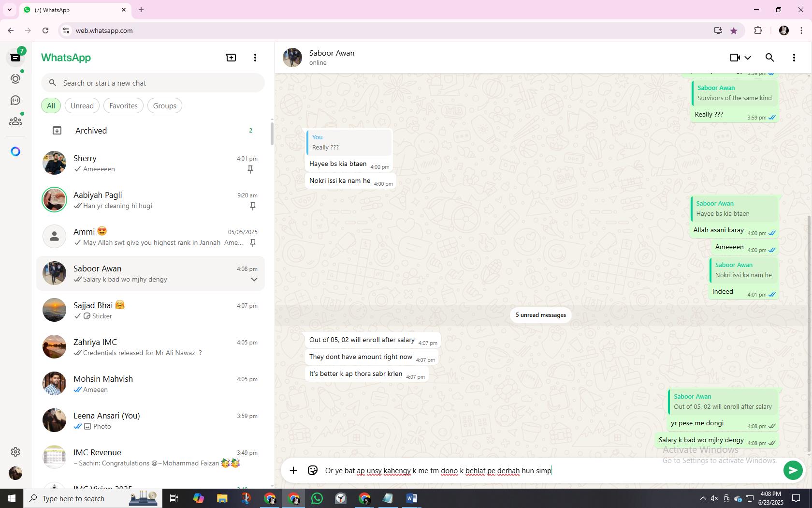Open the tab search dropdown
The height and width of the screenshot is (508, 812).
(x=9, y=10)
